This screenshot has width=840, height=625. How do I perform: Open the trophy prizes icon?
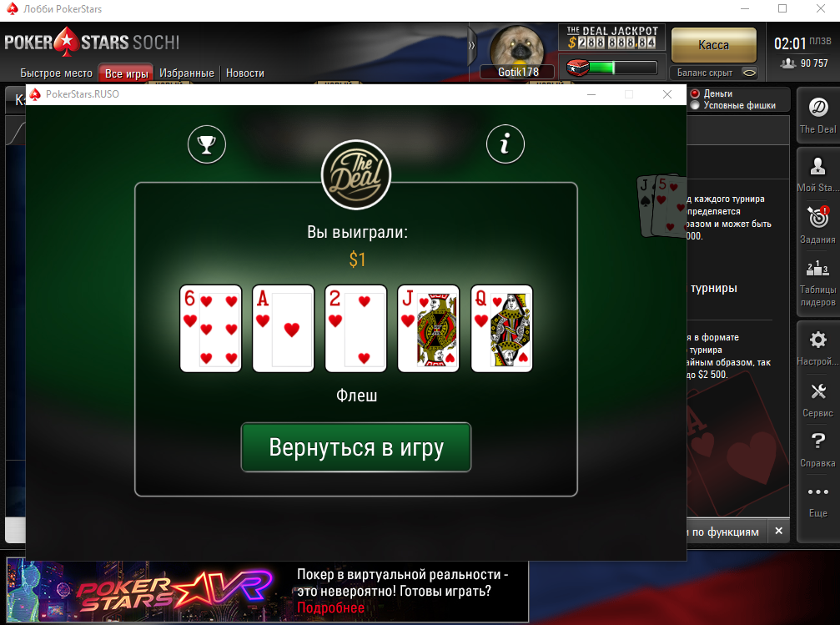point(207,144)
